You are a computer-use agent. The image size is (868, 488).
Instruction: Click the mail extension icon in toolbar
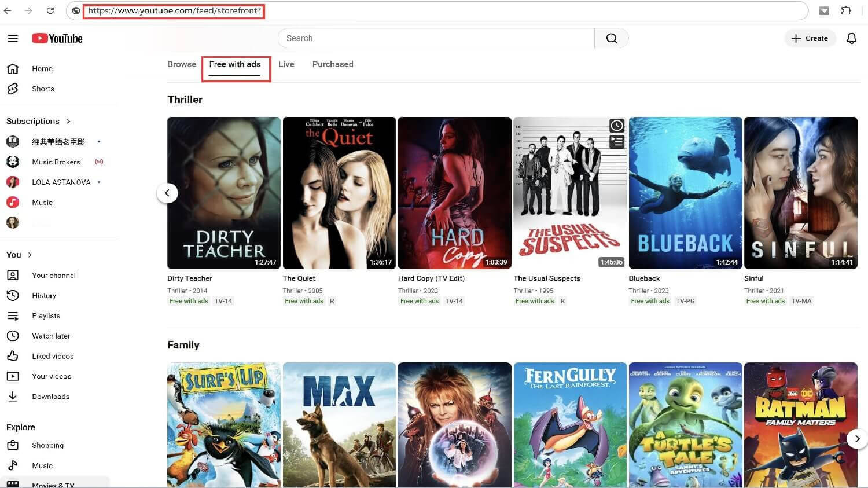pyautogui.click(x=825, y=10)
